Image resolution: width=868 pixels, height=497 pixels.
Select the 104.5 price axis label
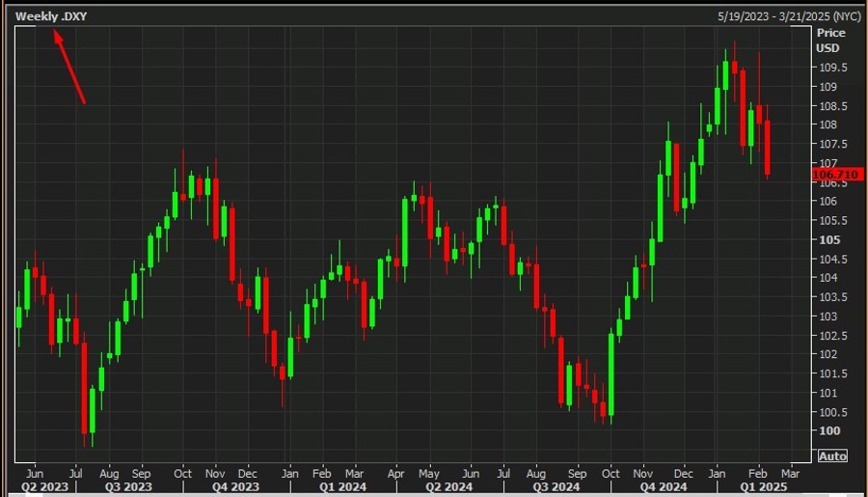832,259
